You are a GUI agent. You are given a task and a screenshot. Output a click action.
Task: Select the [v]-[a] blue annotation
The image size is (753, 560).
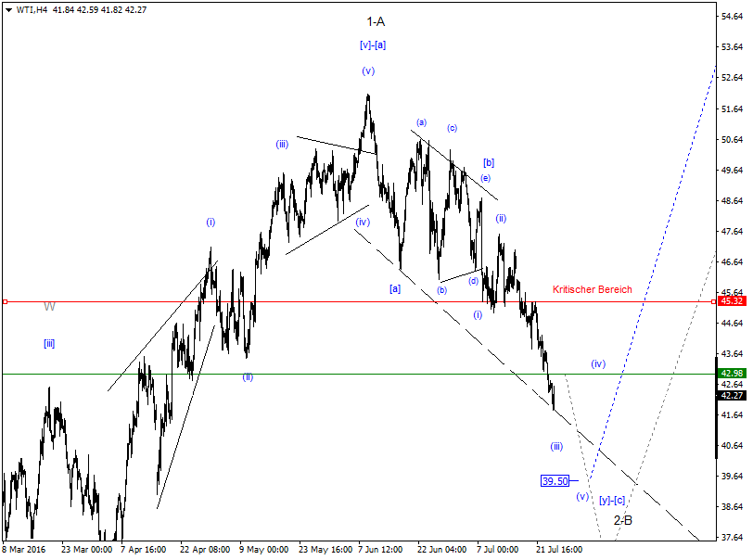[371, 44]
